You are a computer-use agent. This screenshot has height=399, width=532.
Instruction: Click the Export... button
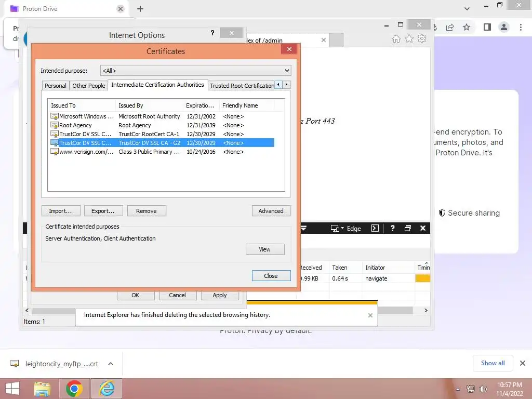point(103,211)
